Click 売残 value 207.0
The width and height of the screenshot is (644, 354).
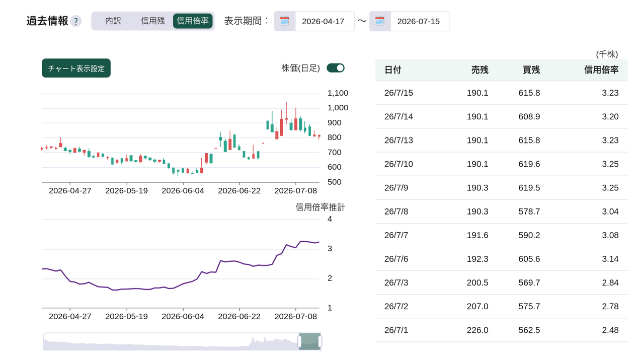[x=477, y=306]
